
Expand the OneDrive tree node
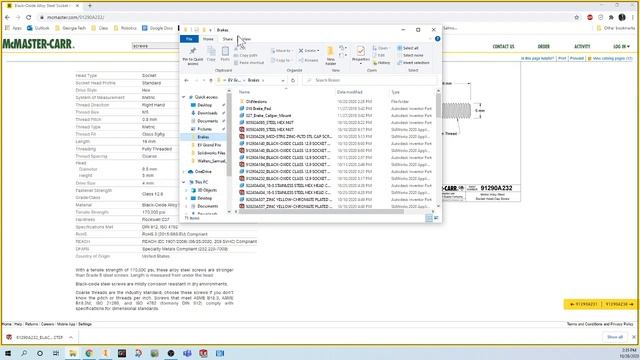pos(184,172)
